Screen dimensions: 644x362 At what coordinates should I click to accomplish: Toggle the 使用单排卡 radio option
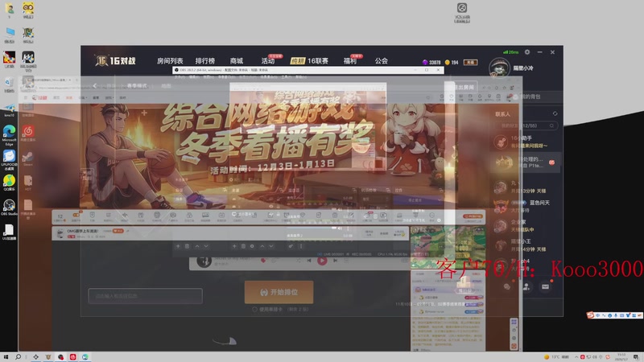pos(254,310)
